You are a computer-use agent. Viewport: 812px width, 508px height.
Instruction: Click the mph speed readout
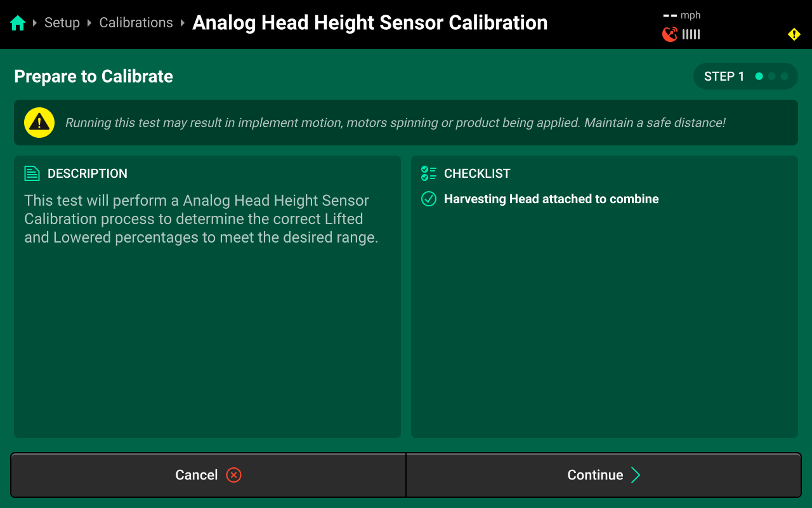click(x=682, y=15)
